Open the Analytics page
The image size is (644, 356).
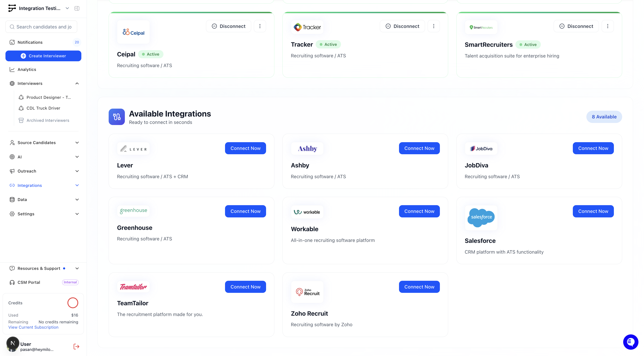(27, 69)
